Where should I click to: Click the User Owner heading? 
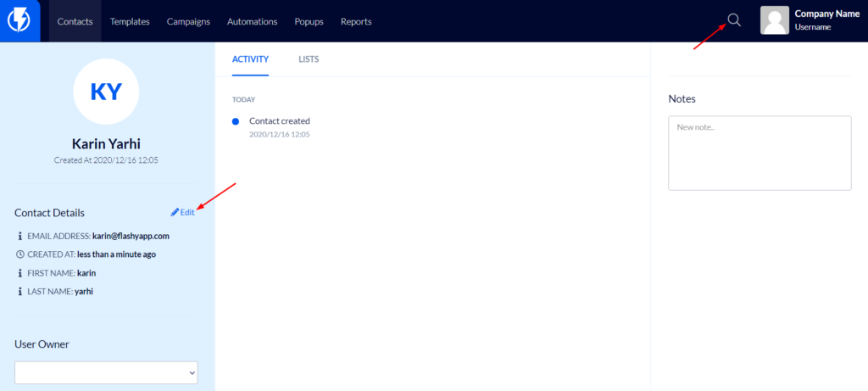tap(42, 344)
